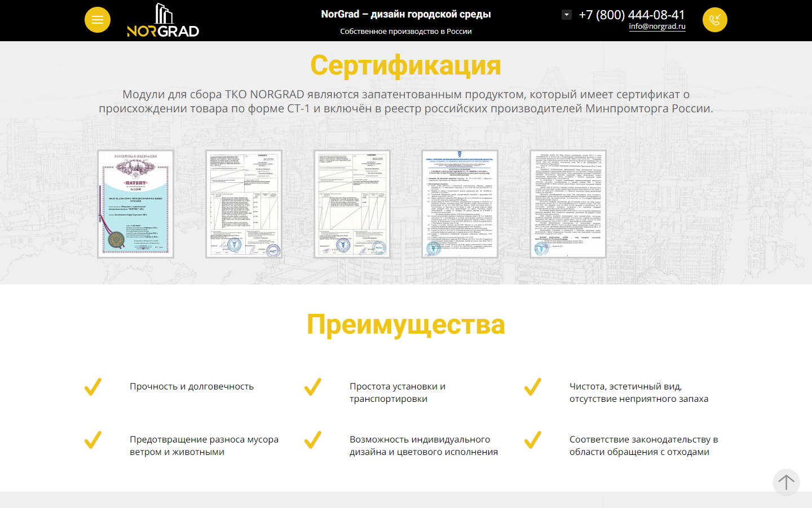Click checkmark beside 'Предотвращение разноса мусора'
Viewport: 812px width, 508px height.
point(93,440)
